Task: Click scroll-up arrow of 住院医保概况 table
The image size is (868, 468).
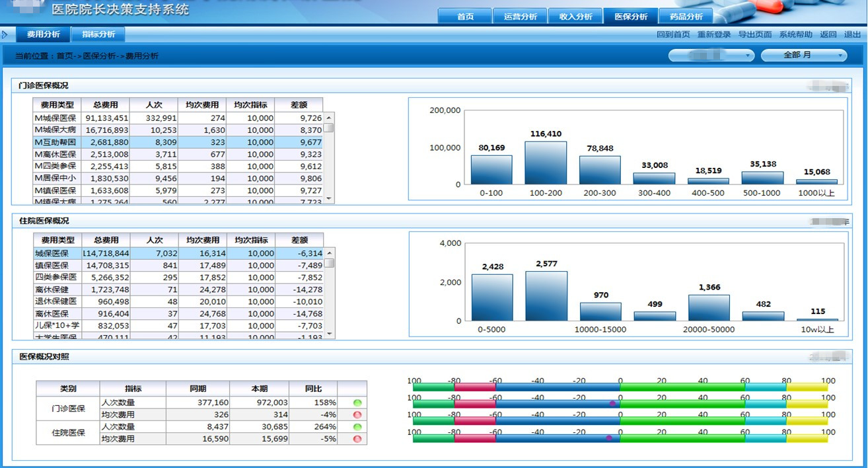Action: click(x=328, y=253)
